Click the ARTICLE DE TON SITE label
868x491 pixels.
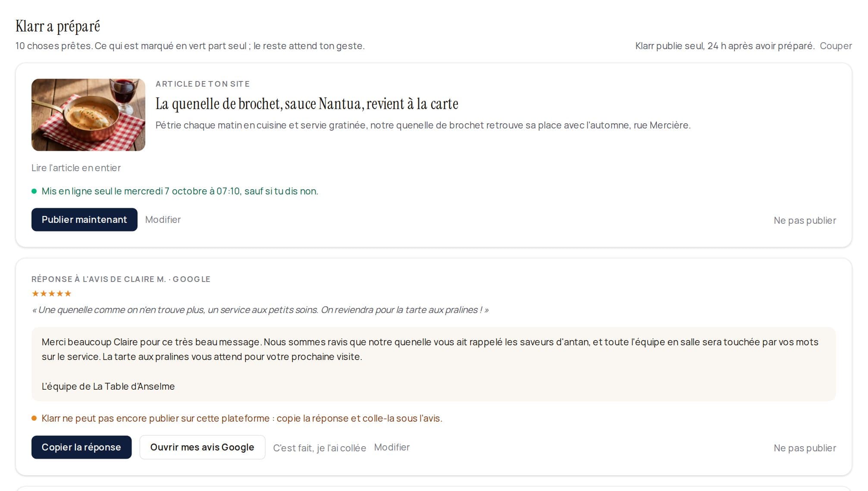coord(203,84)
